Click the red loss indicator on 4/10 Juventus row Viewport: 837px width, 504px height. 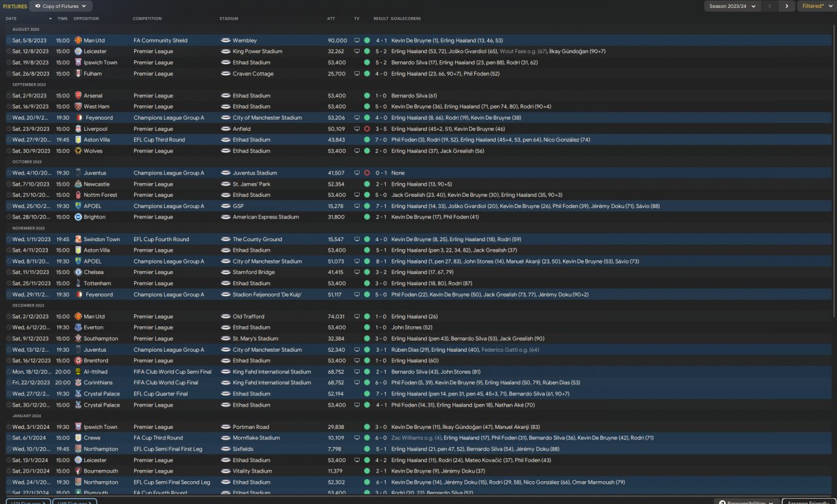click(x=367, y=173)
